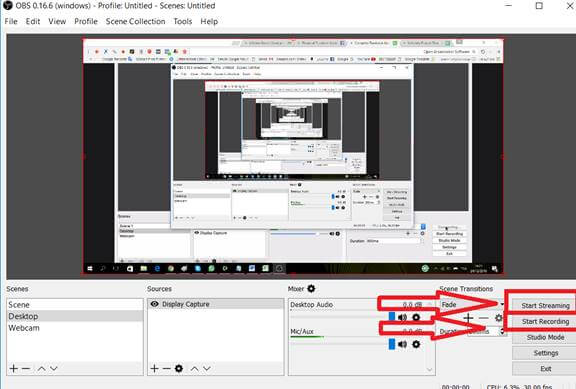
Task: Click the 00:00:00 timer in status bar
Action: point(456,387)
